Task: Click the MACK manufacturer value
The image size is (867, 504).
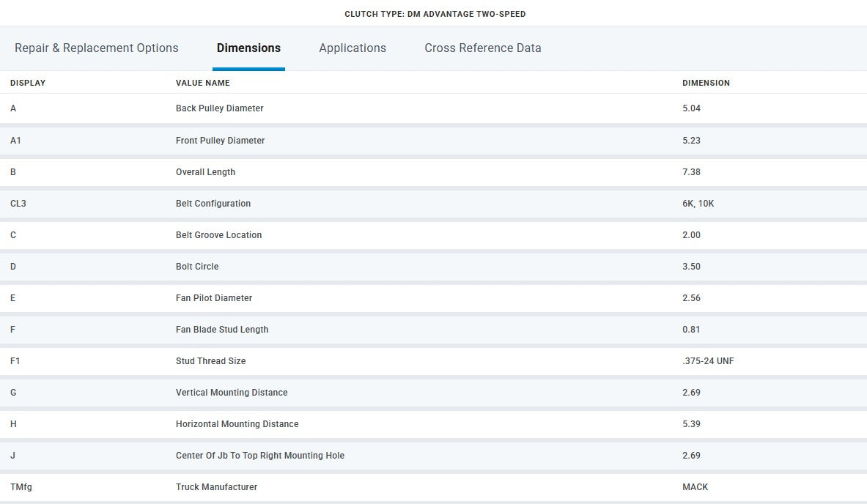Action: point(695,487)
